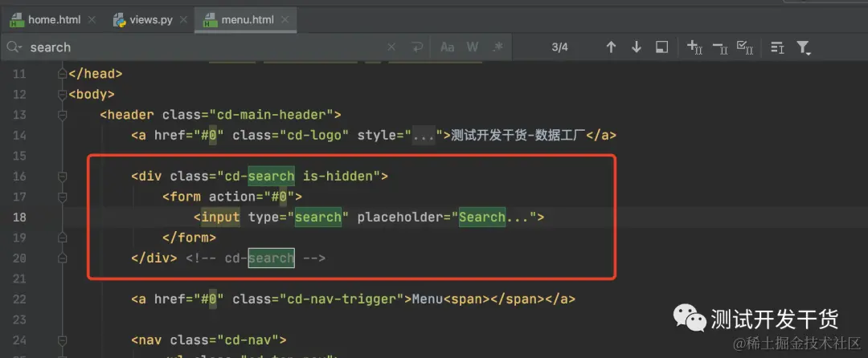Switch to the views.py tab
This screenshot has height=358, width=868.
pyautogui.click(x=151, y=20)
